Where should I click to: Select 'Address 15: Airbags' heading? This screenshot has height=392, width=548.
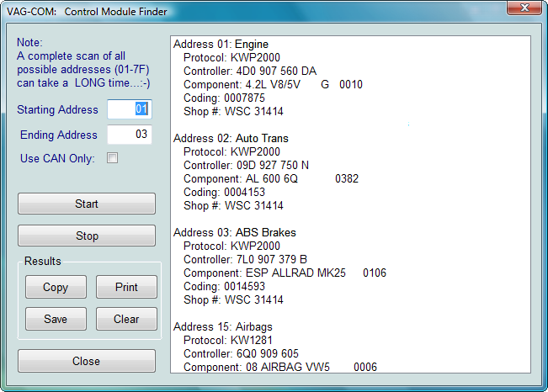(222, 327)
